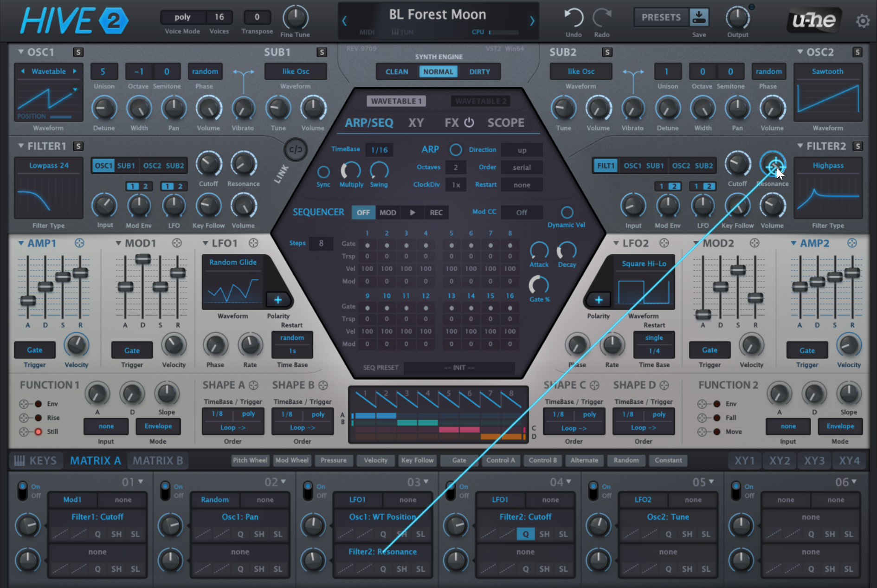Set synth engine to DIRTY
This screenshot has height=588, width=877.
click(x=479, y=71)
